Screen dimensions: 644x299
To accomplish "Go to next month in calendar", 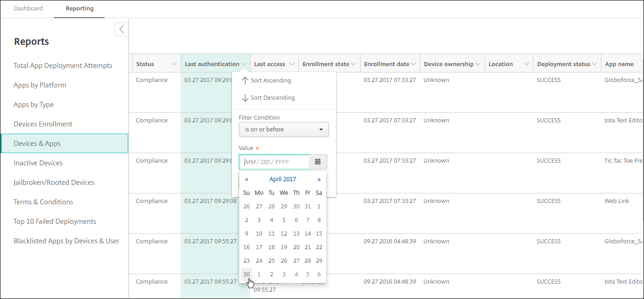I will click(x=319, y=179).
